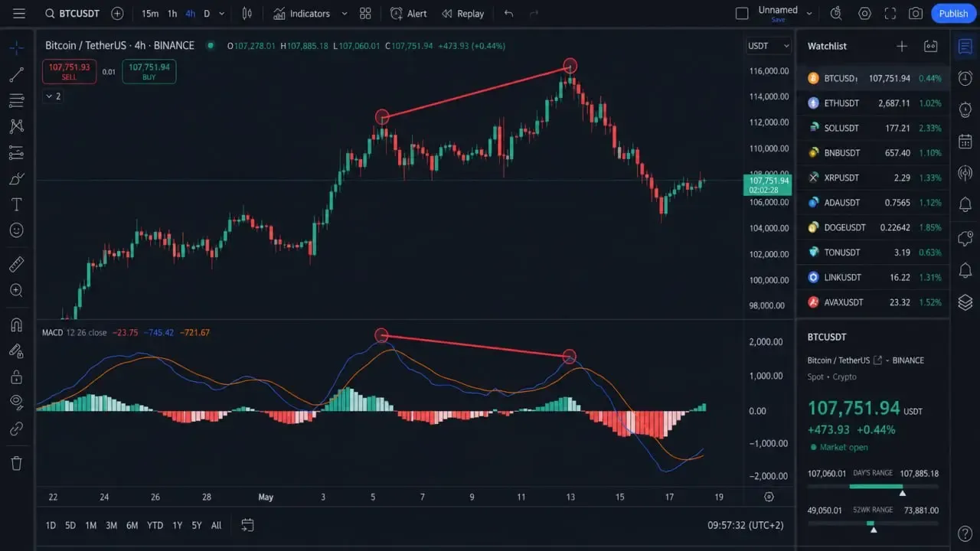This screenshot has height=551, width=980.
Task: Open the hamburger main menu
Action: tap(19, 14)
